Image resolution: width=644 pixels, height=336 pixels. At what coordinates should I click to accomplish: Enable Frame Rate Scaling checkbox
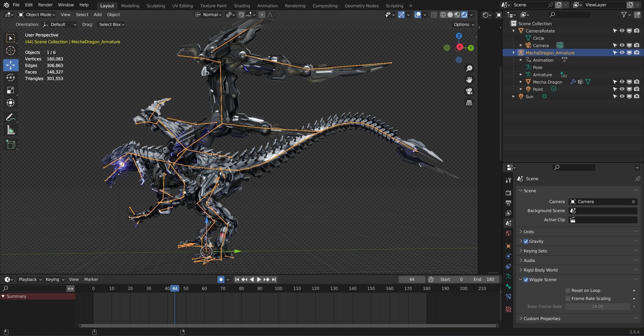point(568,298)
